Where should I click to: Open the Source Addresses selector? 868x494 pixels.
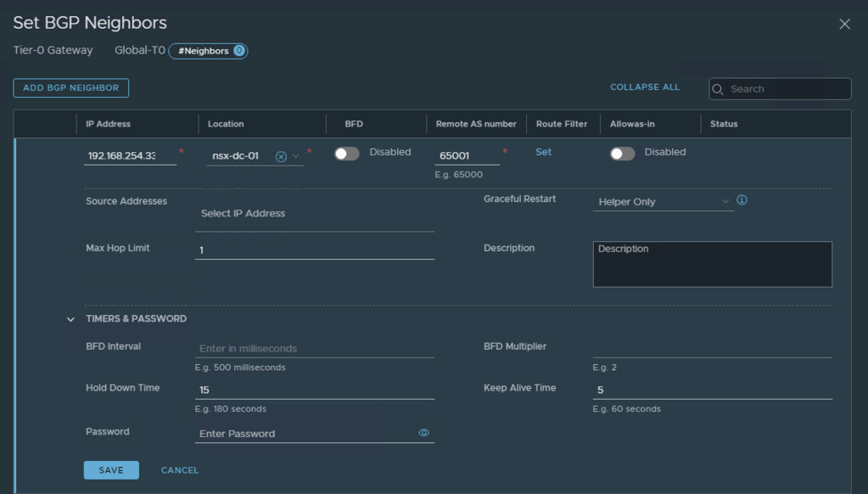pos(314,214)
